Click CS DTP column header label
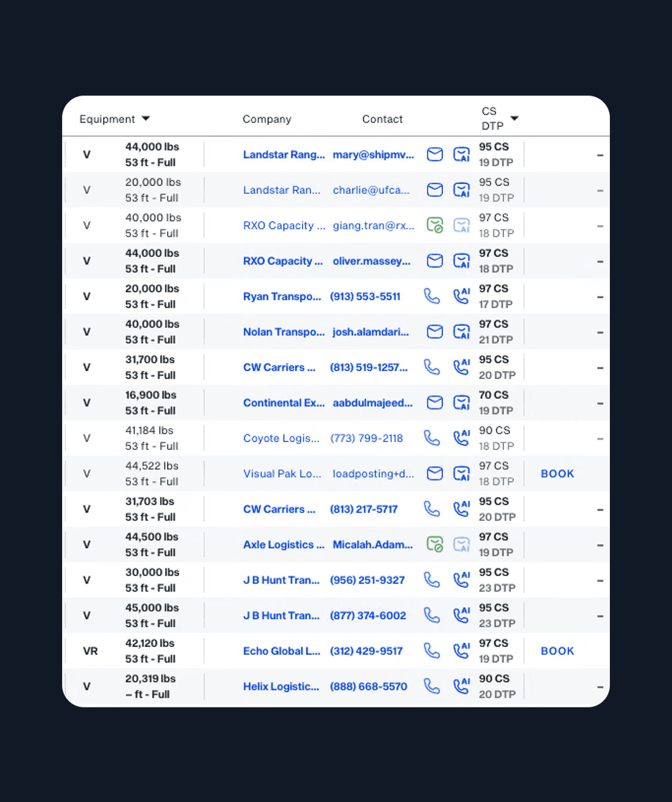Viewport: 672px width, 802px height. pyautogui.click(x=492, y=119)
